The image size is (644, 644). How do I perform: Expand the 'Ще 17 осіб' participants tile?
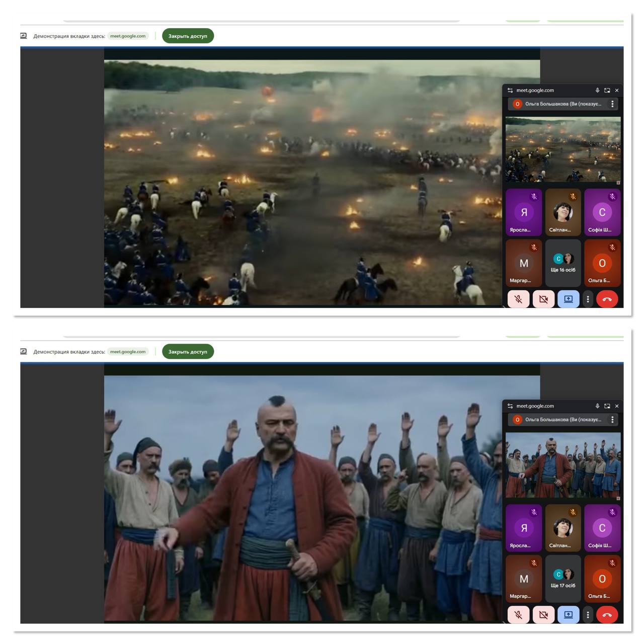pyautogui.click(x=563, y=578)
